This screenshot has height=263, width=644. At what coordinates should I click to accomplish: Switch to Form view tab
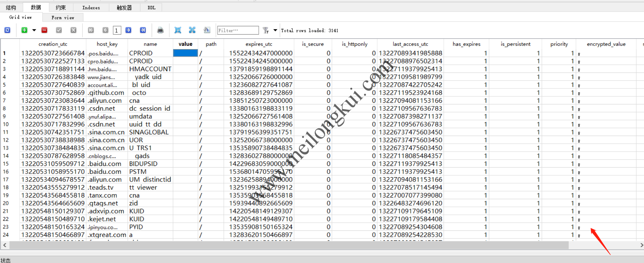pyautogui.click(x=63, y=18)
